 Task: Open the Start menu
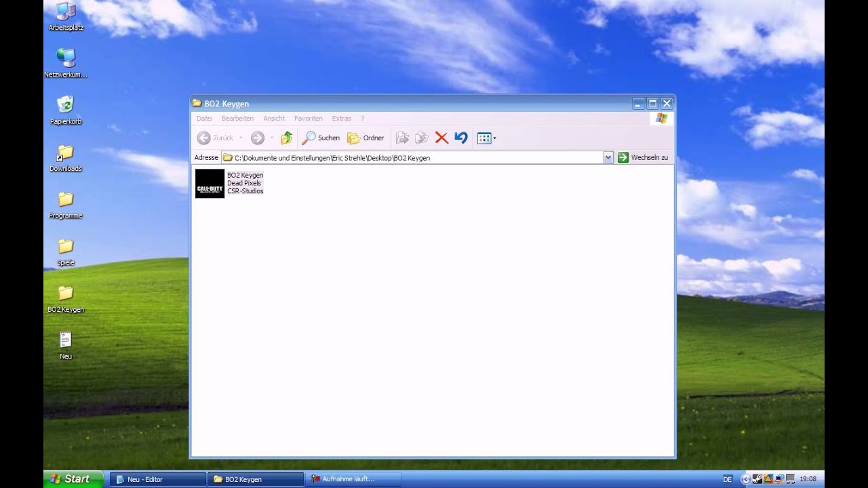pos(73,479)
